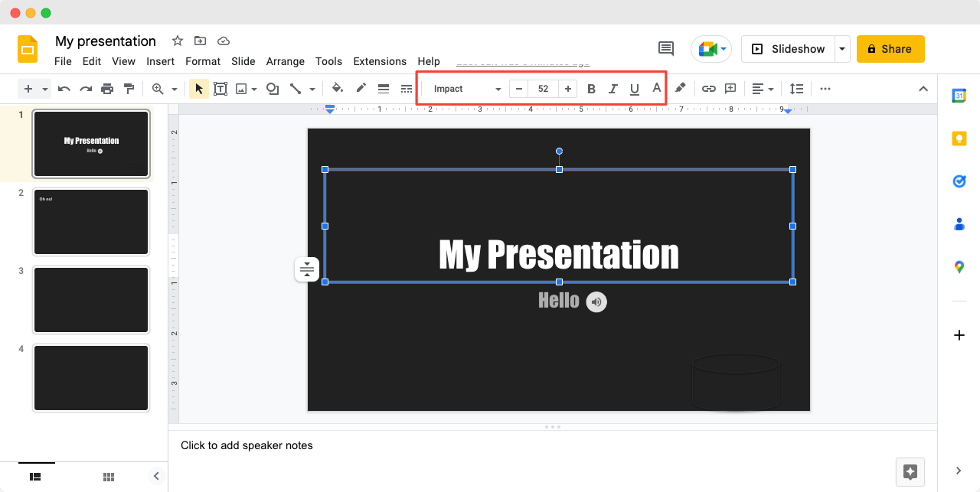The width and height of the screenshot is (980, 492).
Task: Decrease font size with minus button
Action: pyautogui.click(x=519, y=89)
